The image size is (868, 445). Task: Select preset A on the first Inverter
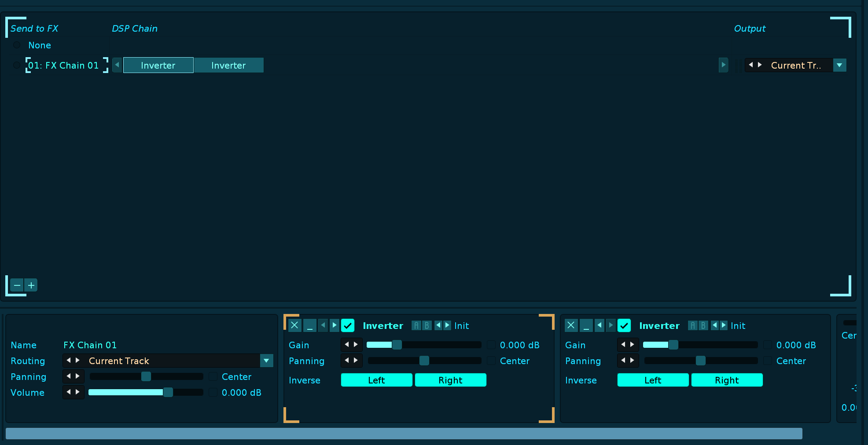click(x=416, y=325)
